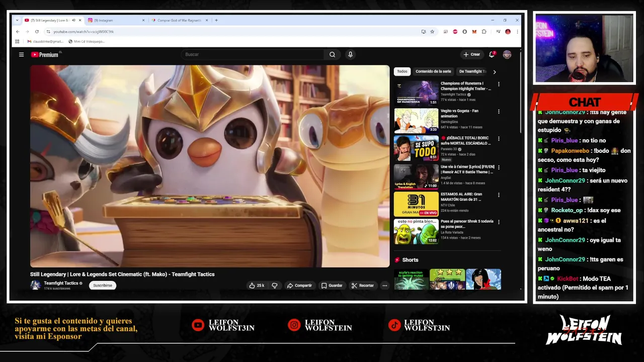Click the Crear create button
This screenshot has width=644, height=362.
point(471,54)
